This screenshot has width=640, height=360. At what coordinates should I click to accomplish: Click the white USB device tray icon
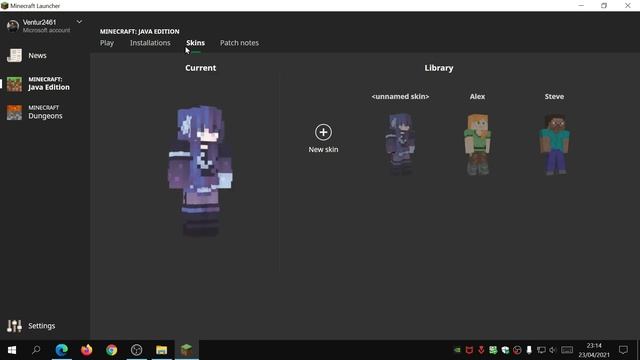(x=529, y=350)
